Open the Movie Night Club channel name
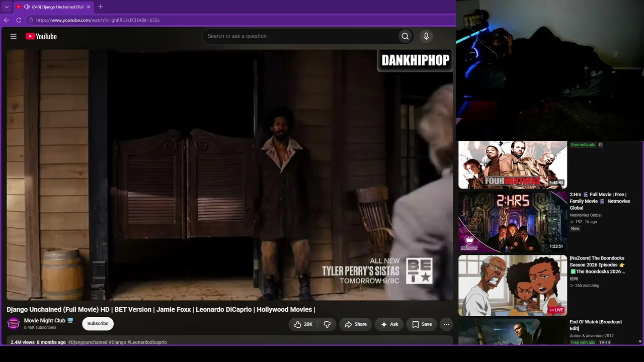Image resolution: width=644 pixels, height=362 pixels. point(45,321)
